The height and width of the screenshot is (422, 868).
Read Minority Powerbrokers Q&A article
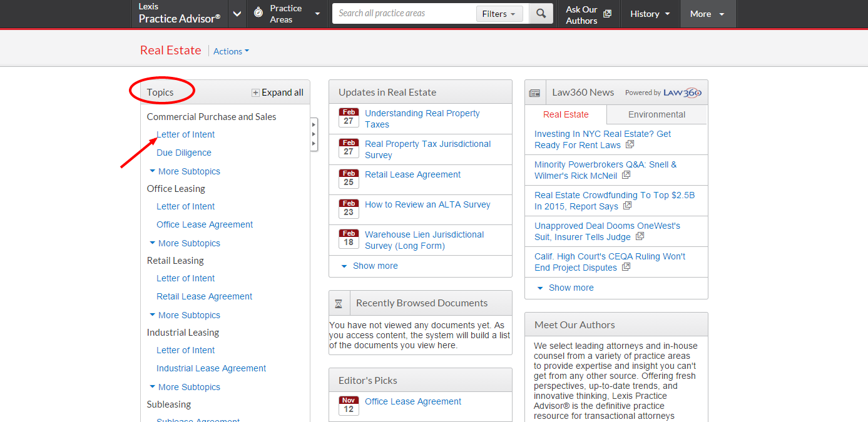pos(605,170)
